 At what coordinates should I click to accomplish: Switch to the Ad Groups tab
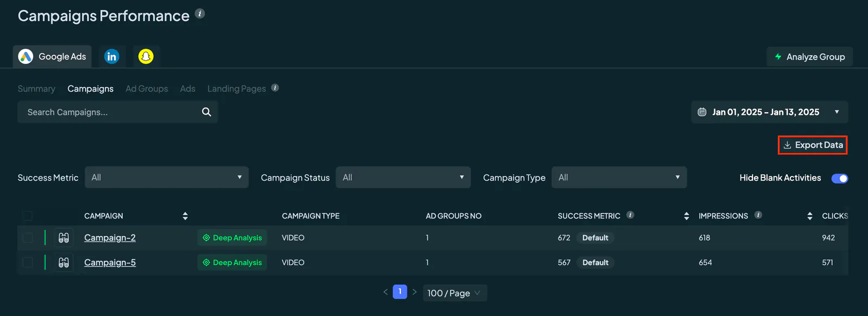pos(146,89)
